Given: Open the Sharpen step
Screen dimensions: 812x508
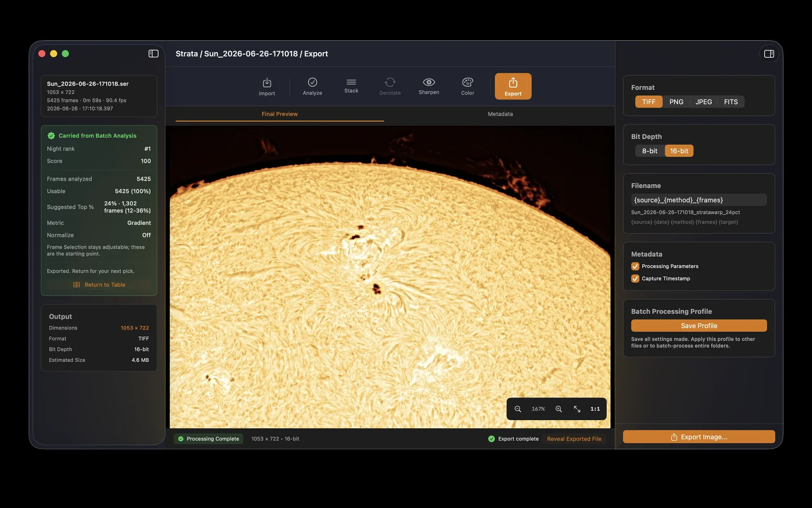Looking at the screenshot, I should click(429, 87).
